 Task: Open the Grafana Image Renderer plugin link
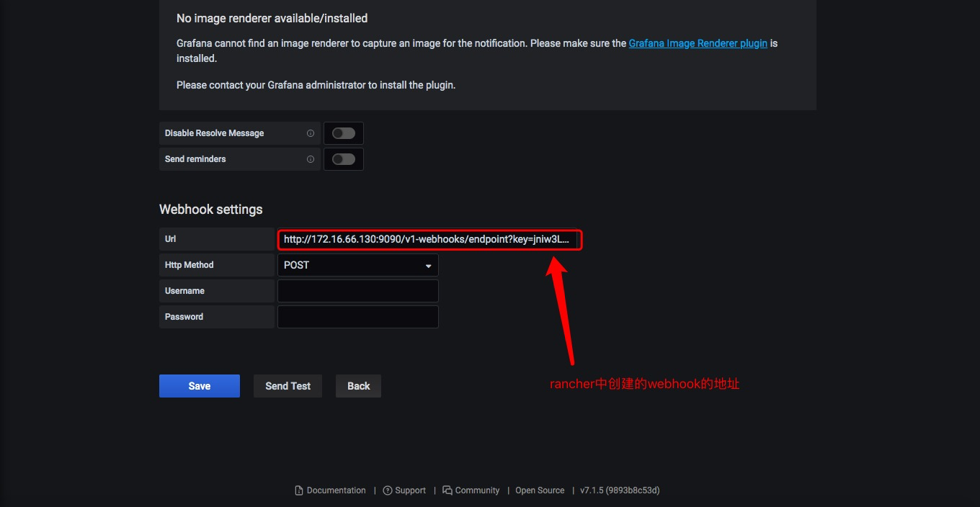click(698, 43)
